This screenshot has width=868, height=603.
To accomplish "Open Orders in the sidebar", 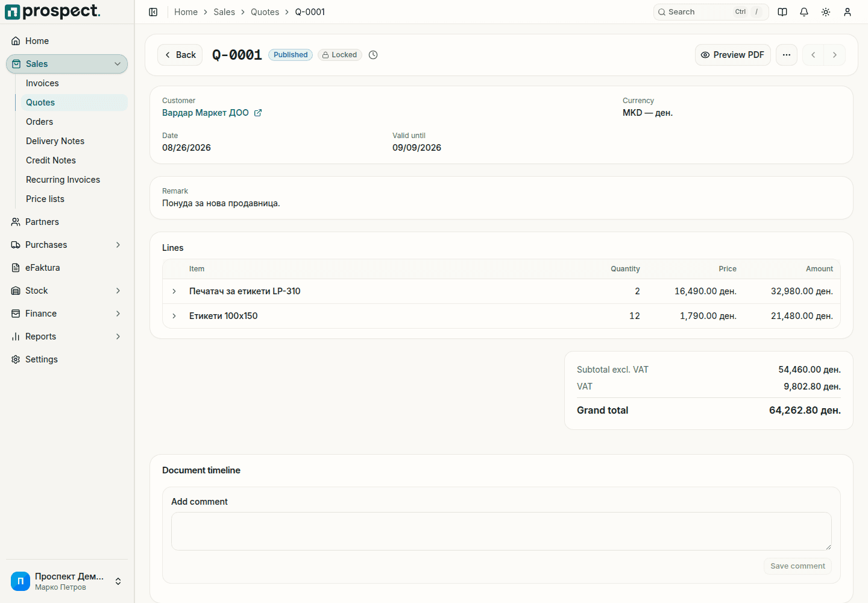I will pyautogui.click(x=74, y=122).
